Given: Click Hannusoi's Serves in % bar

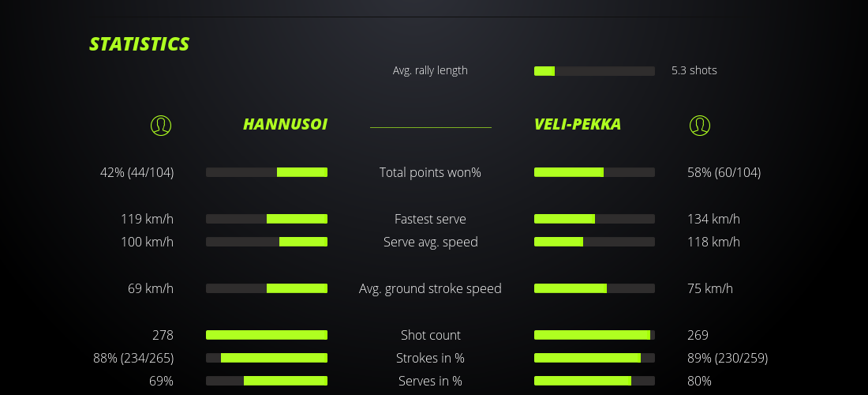Looking at the screenshot, I should tap(267, 381).
